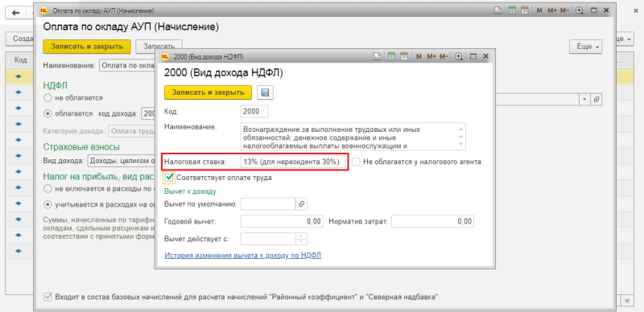644x312 pixels.
Task: Click M- memory button in 2000 dialog titlebar
Action: [x=444, y=56]
